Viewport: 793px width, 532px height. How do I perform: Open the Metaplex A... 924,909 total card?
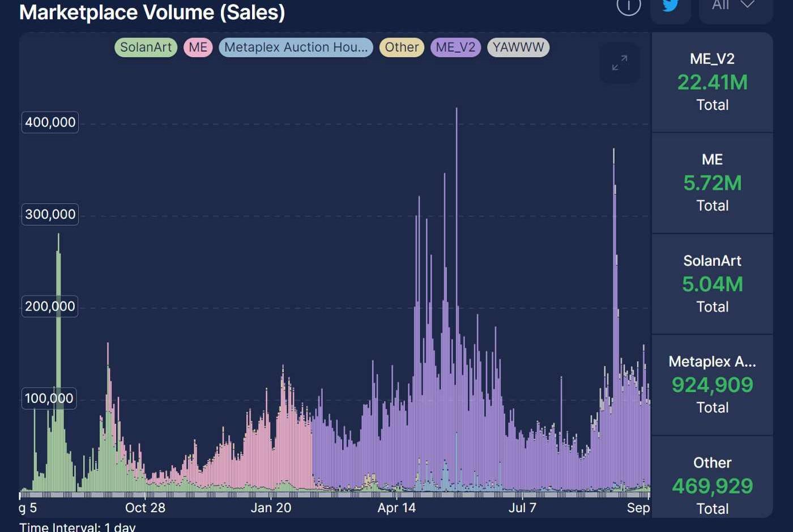[x=712, y=385]
